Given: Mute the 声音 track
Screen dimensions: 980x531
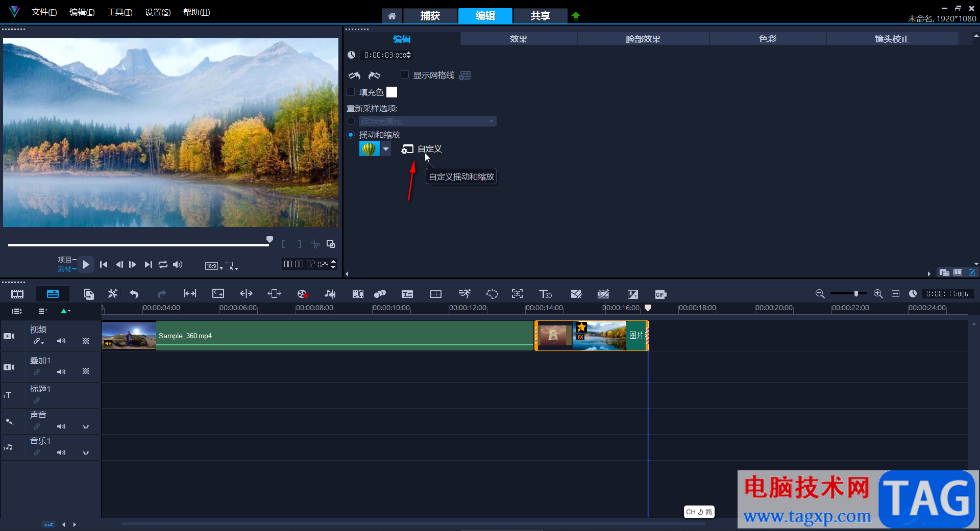Looking at the screenshot, I should point(61,426).
